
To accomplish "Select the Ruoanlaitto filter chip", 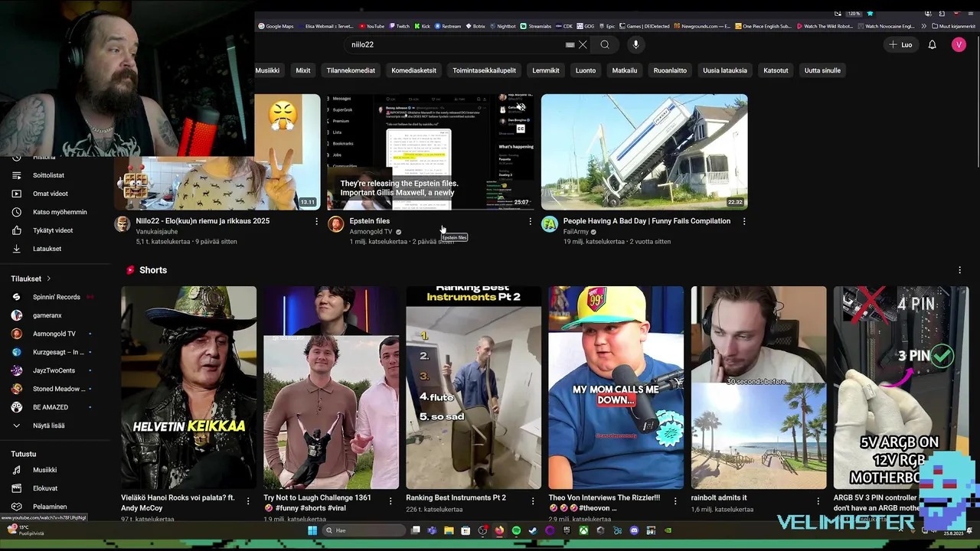I will 670,70.
